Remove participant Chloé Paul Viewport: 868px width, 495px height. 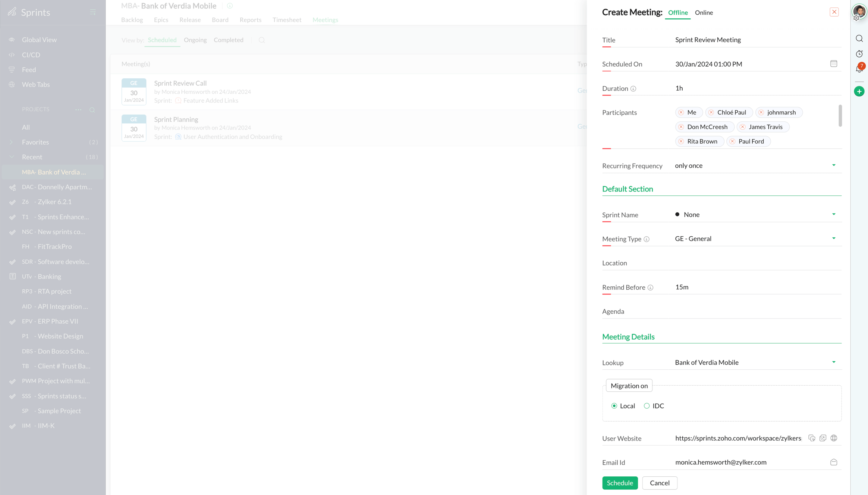click(711, 113)
